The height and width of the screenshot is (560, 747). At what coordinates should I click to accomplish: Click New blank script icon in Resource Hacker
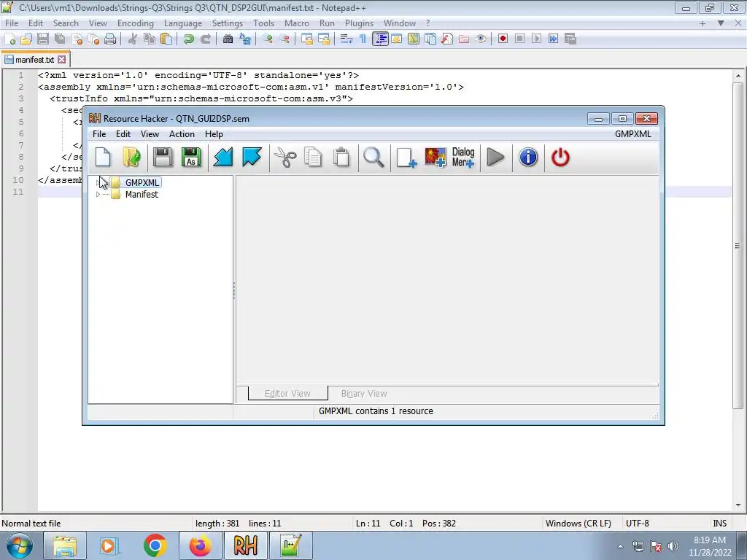tap(103, 157)
